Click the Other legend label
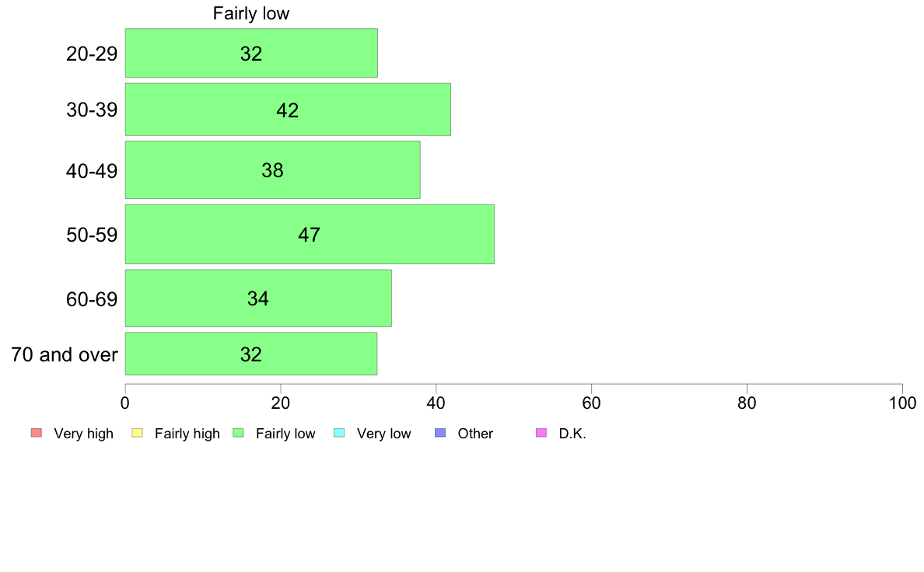The width and height of the screenshot is (924, 572). pos(475,434)
